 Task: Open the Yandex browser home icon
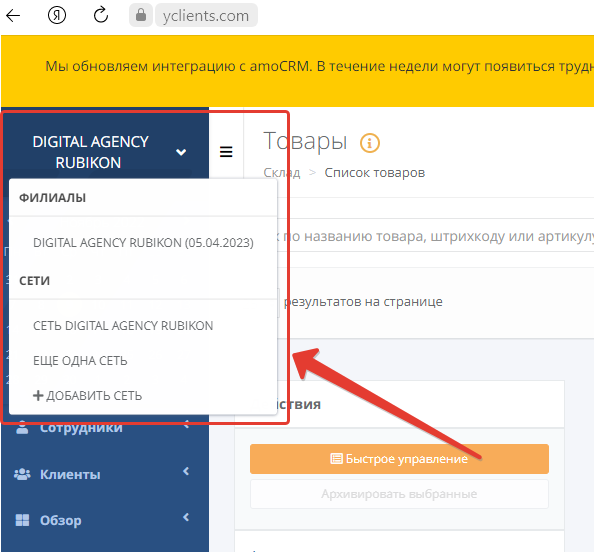click(57, 16)
